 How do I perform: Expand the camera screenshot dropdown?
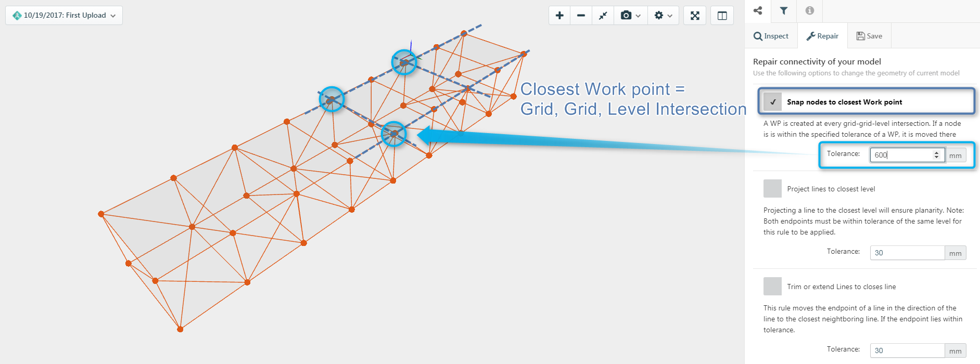630,16
